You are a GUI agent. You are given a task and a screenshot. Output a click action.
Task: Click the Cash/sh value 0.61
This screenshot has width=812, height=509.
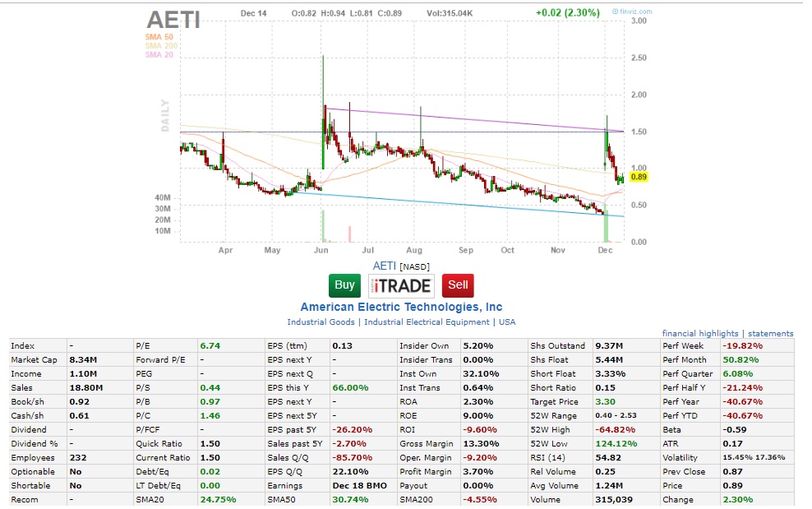coord(79,416)
